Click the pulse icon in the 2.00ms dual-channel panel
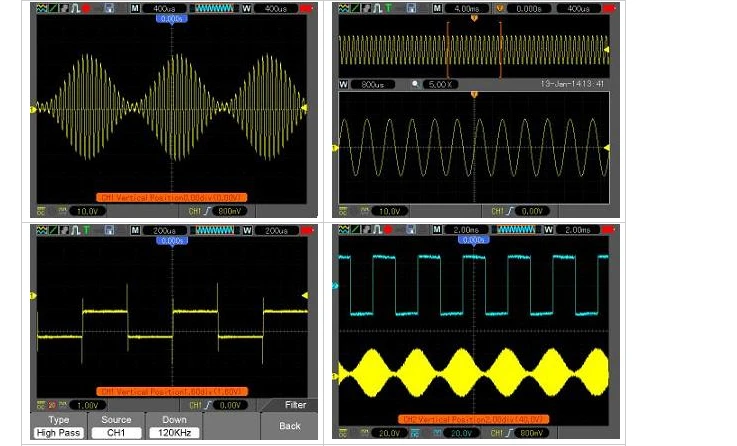Image resolution: width=737 pixels, height=446 pixels. pos(377,230)
